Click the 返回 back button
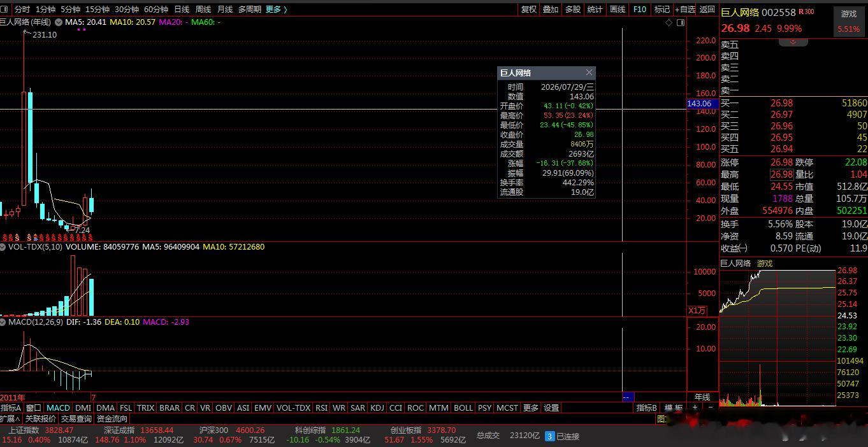The width and height of the screenshot is (868, 447). click(x=707, y=9)
